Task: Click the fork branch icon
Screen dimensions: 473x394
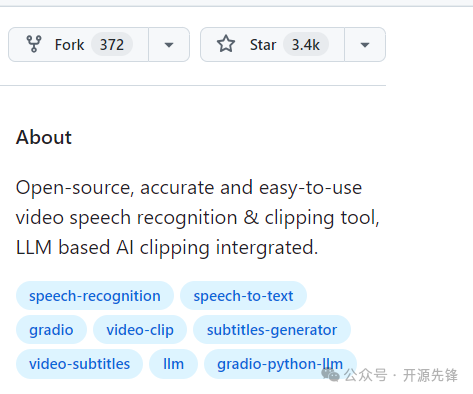Action: point(34,44)
